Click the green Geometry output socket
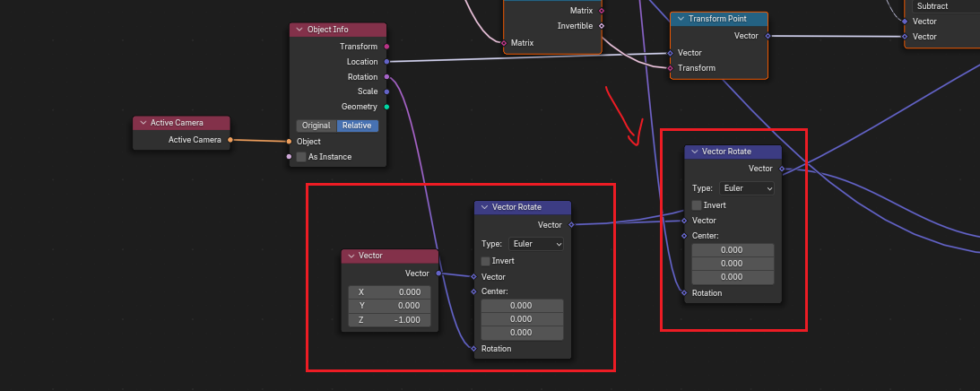The height and width of the screenshot is (391, 980). coord(386,107)
